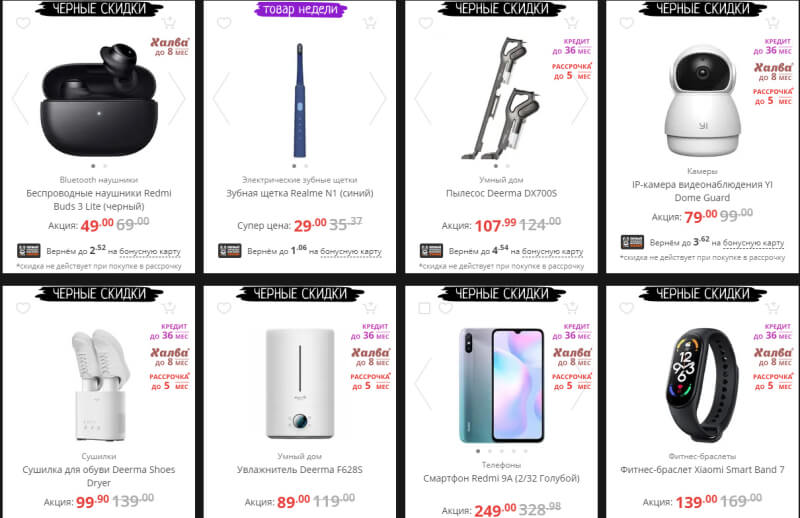Viewport: 800px width, 518px height.
Task: Open Пылесос Deerma DX700S product title
Action: pos(502,193)
